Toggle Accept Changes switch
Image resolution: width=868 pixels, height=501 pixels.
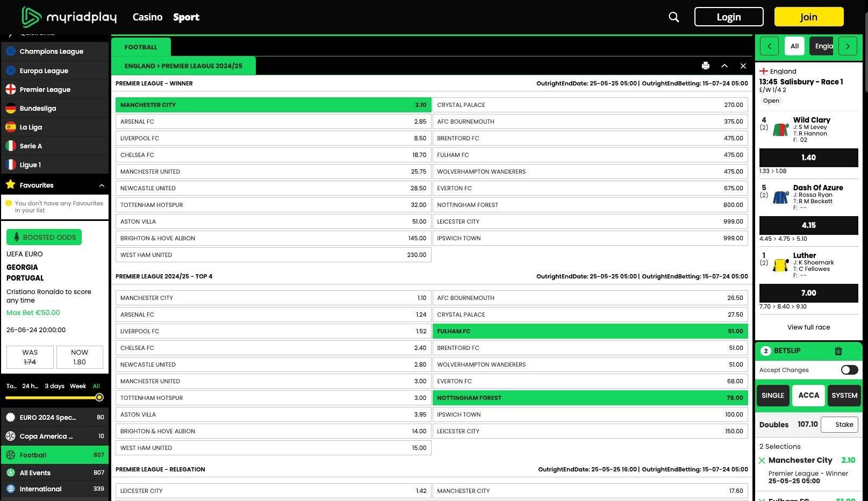click(849, 370)
